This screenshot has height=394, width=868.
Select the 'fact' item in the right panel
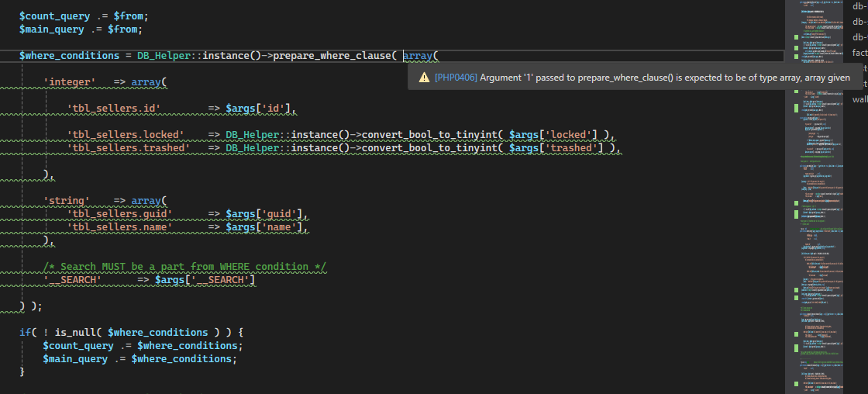(x=859, y=53)
